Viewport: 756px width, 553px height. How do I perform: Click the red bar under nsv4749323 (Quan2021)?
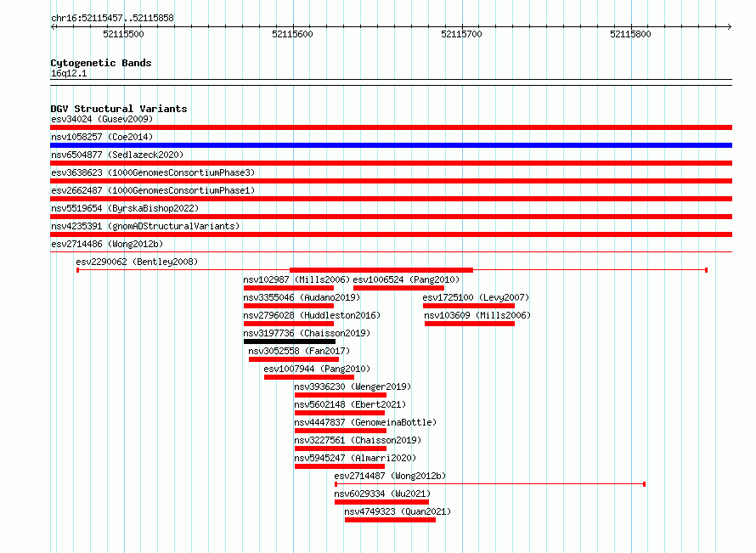[x=390, y=520]
